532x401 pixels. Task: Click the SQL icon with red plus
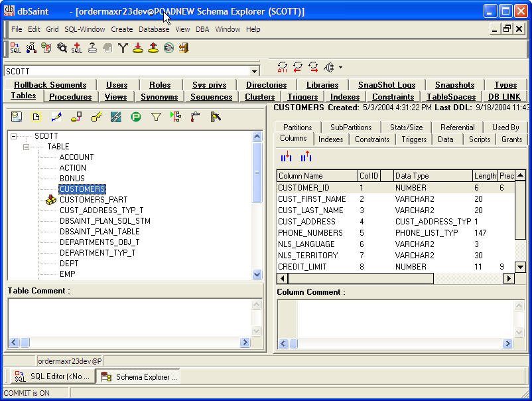(77, 48)
